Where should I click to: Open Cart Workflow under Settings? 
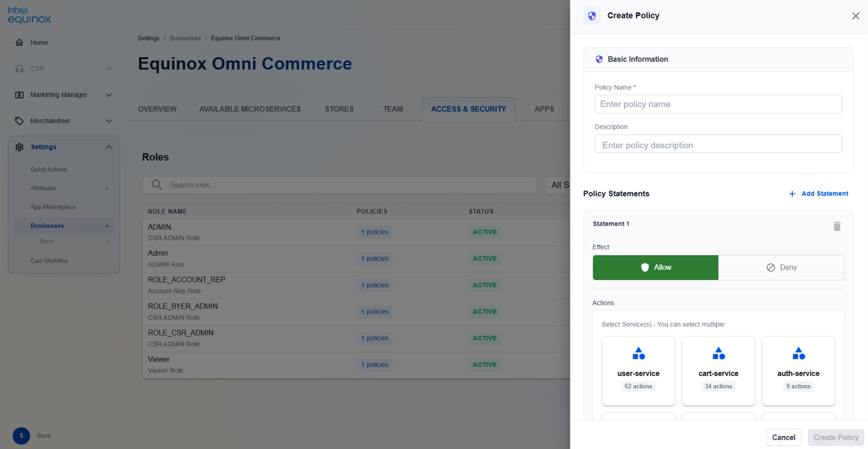pos(49,261)
